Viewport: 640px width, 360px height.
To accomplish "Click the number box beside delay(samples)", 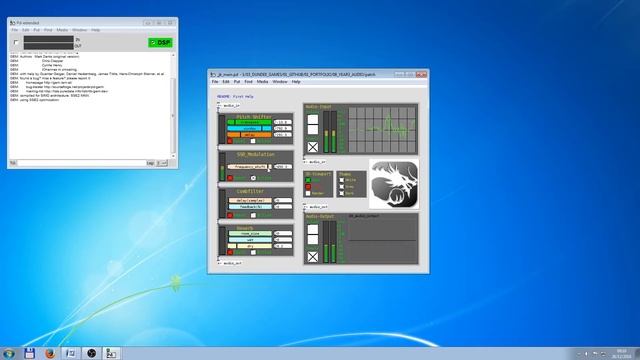I will click(283, 200).
